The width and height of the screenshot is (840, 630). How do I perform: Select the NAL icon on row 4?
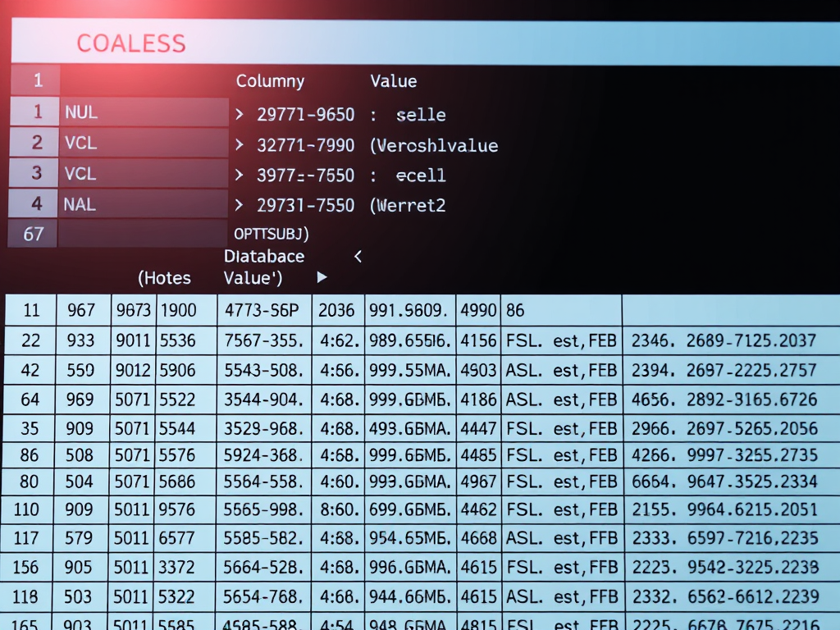click(80, 204)
